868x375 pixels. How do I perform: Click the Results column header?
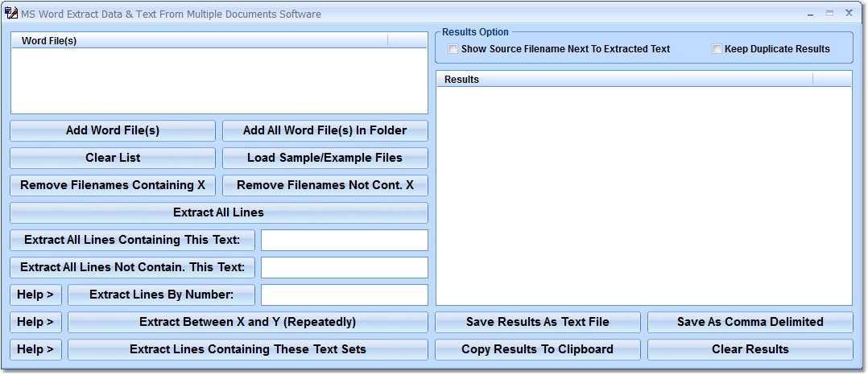click(x=625, y=79)
